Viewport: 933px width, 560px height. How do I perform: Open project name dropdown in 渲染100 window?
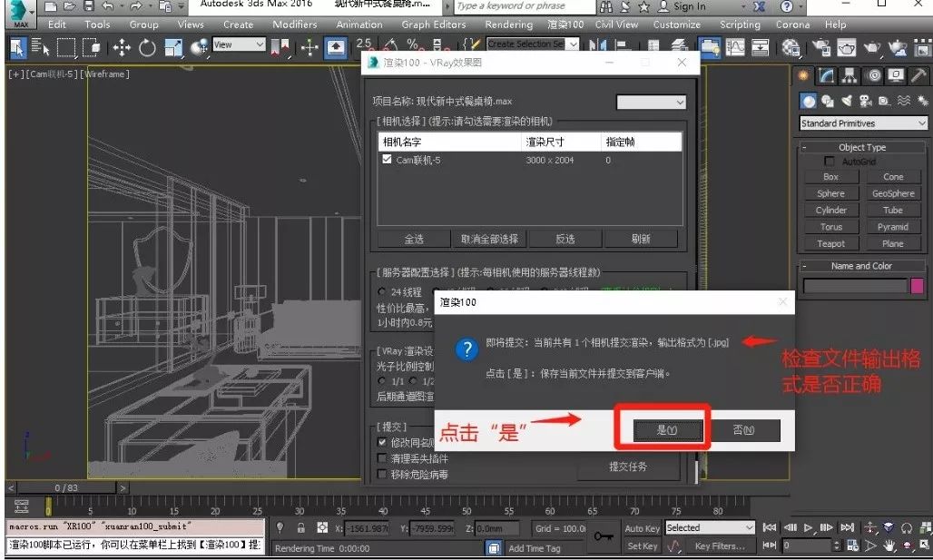point(651,103)
